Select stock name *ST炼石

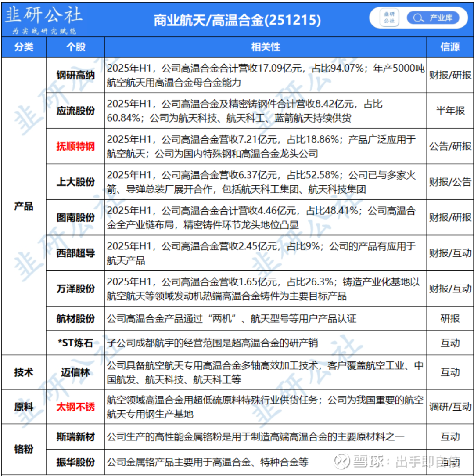coord(75,343)
